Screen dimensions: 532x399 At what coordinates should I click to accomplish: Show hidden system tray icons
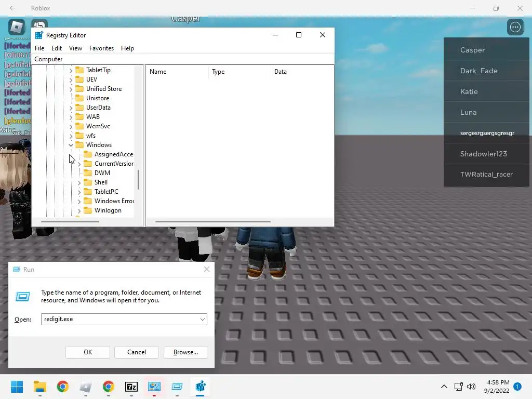[444, 387]
